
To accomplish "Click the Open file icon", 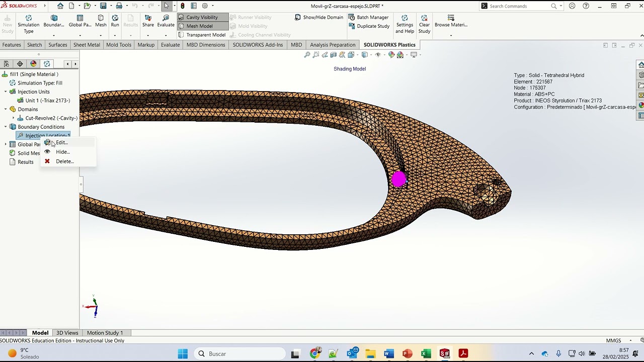I will 87,6.
